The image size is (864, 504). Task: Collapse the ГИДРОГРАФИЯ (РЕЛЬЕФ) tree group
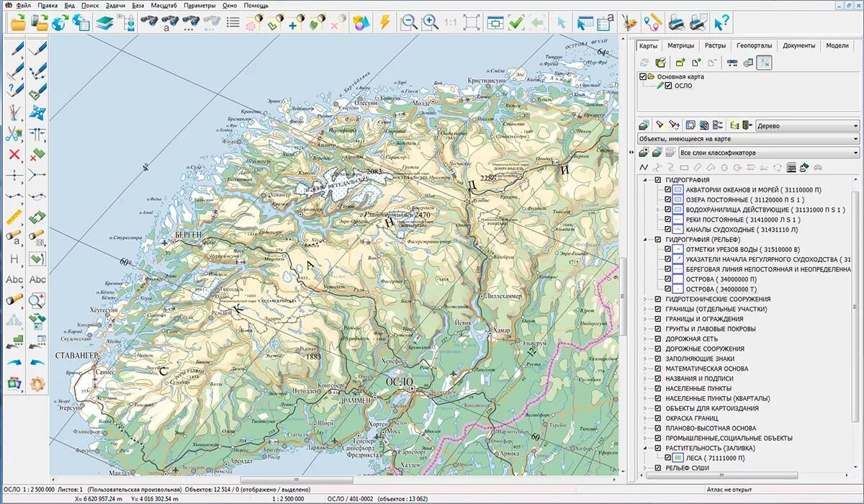645,239
